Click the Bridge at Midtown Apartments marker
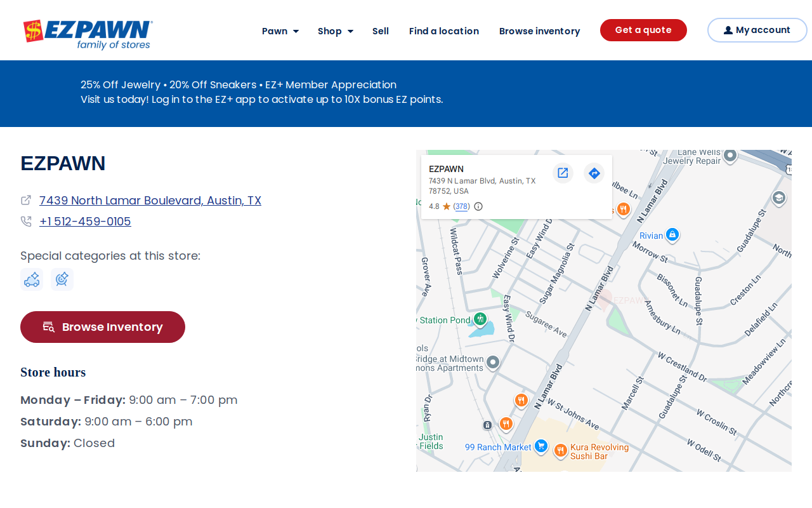Viewport: 812px width, 508px height. 493,363
